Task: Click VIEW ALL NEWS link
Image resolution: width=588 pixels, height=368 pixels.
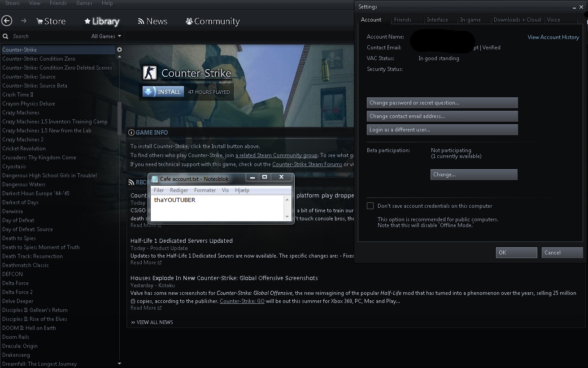Action: point(152,322)
